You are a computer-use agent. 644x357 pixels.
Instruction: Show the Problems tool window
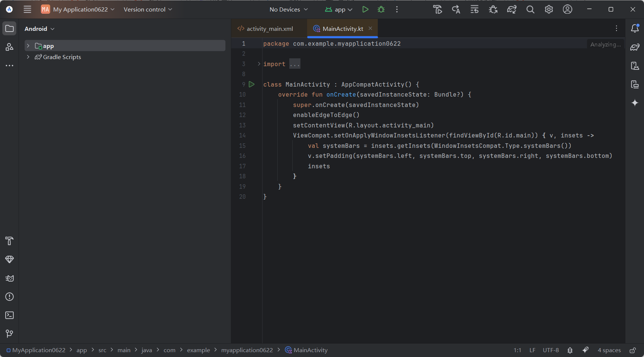(9, 296)
